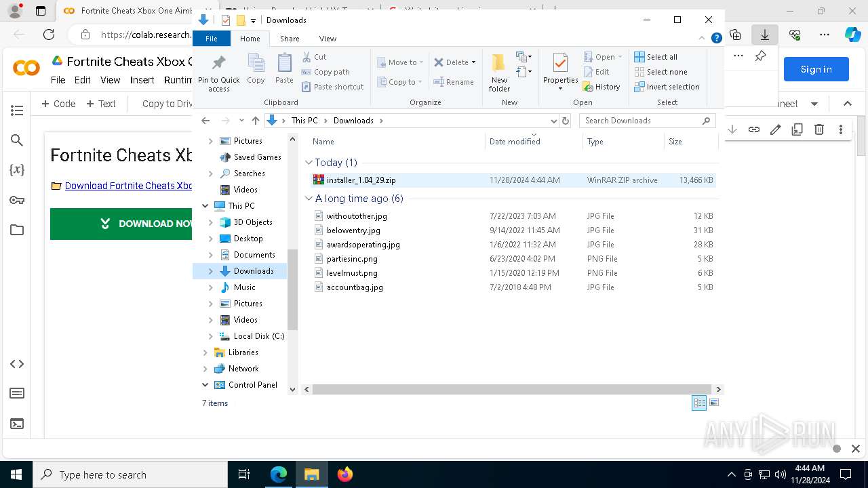Sort by Date modified column header
This screenshot has width=868, height=488.
point(534,142)
